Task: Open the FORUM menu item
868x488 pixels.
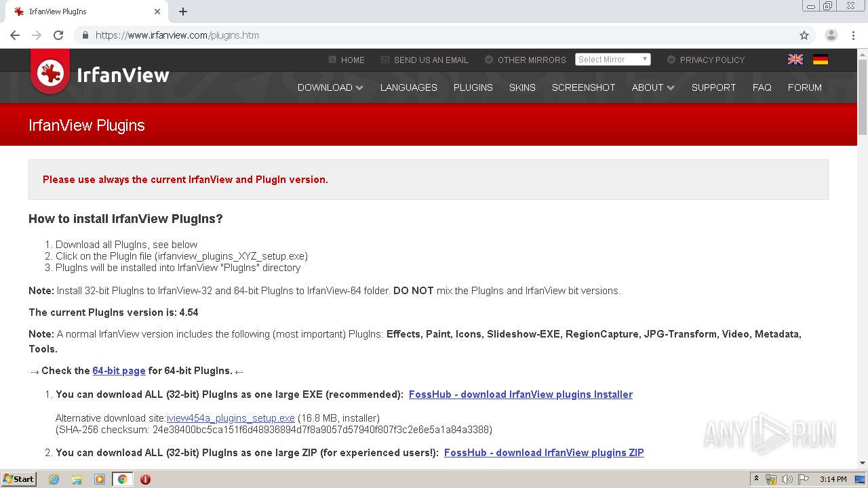Action: tap(804, 87)
